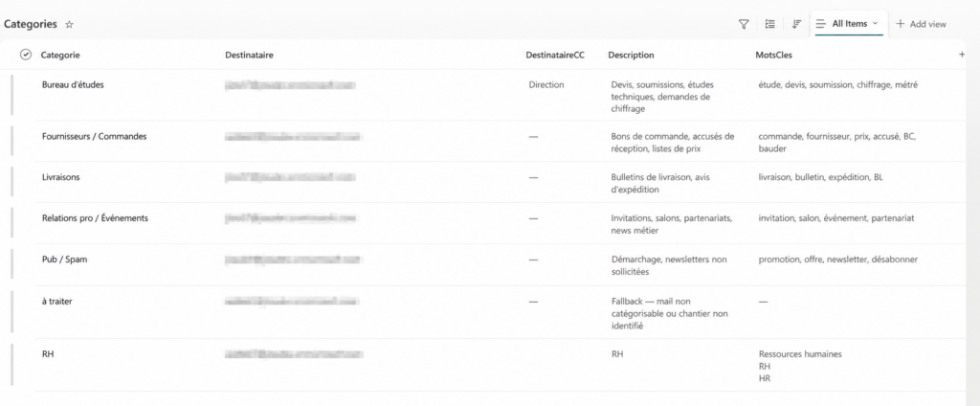The width and height of the screenshot is (980, 406).
Task: Click étude, devis, soumission keywords cell
Action: (837, 85)
